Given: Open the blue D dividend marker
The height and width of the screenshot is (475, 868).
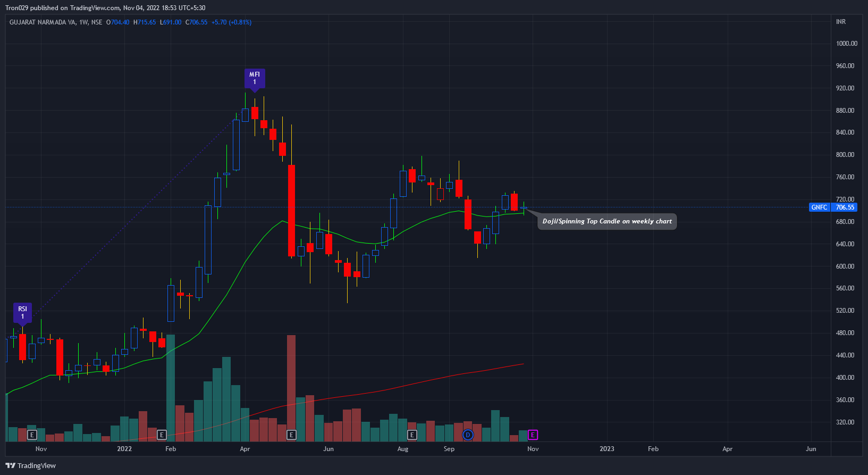Looking at the screenshot, I should pos(468,435).
